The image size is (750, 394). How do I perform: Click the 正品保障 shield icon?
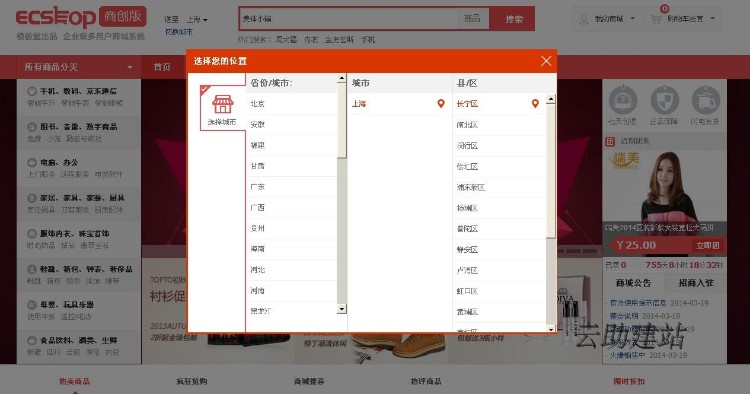tap(664, 100)
